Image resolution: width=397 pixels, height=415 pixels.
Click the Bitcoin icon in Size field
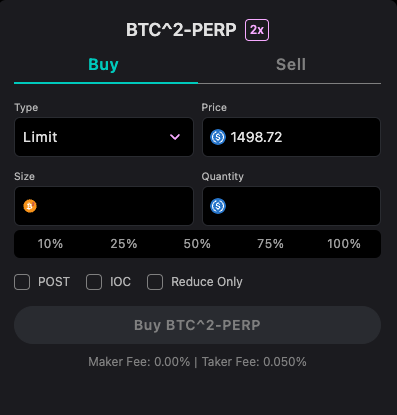click(x=30, y=206)
